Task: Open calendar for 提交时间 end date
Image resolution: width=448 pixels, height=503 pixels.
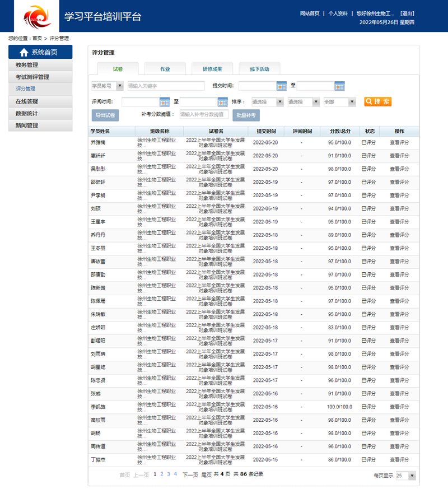Action: 339,86
